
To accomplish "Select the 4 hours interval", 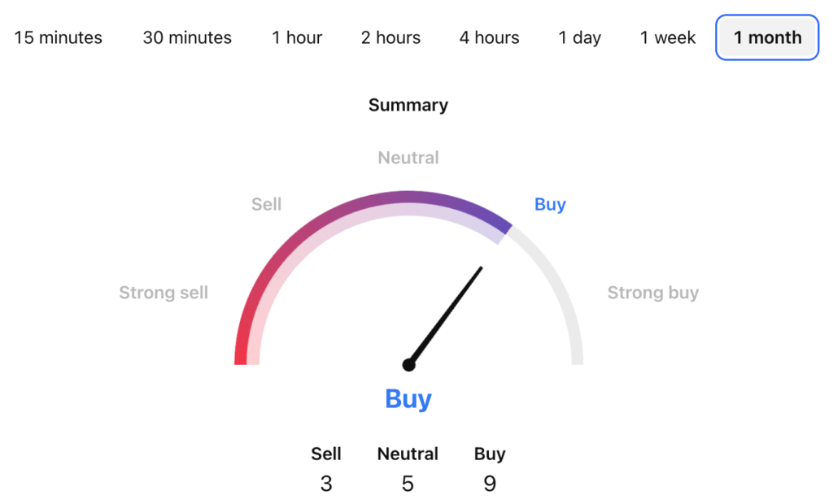I will [x=489, y=37].
